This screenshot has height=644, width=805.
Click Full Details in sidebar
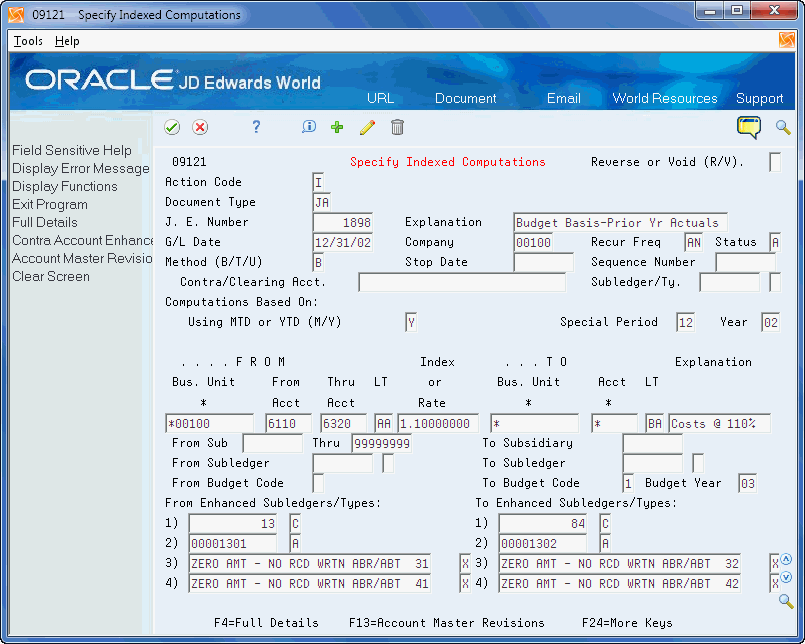[x=45, y=222]
